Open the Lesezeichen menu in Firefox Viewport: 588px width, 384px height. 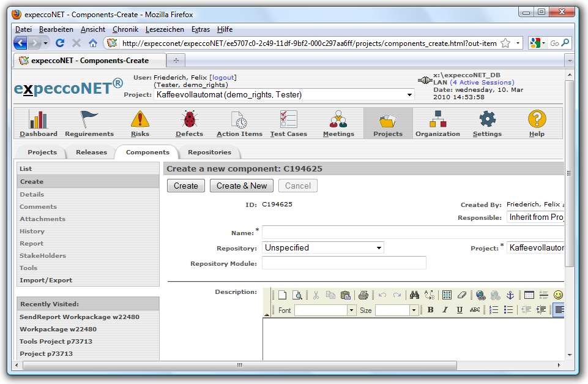[x=165, y=29]
